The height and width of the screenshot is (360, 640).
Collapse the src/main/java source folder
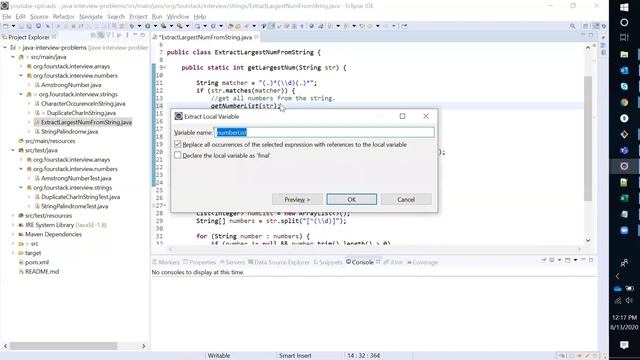tap(13, 57)
